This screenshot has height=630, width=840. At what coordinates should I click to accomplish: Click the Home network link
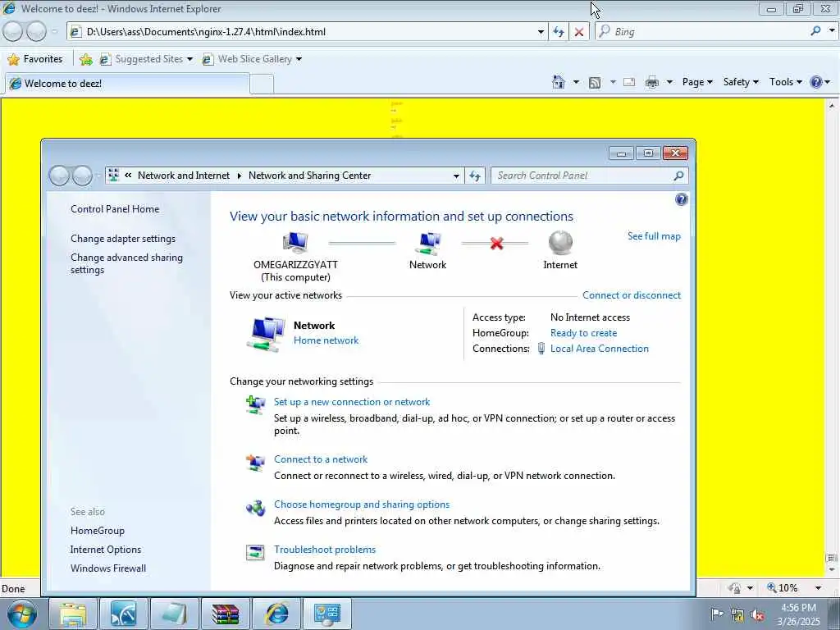tap(326, 340)
